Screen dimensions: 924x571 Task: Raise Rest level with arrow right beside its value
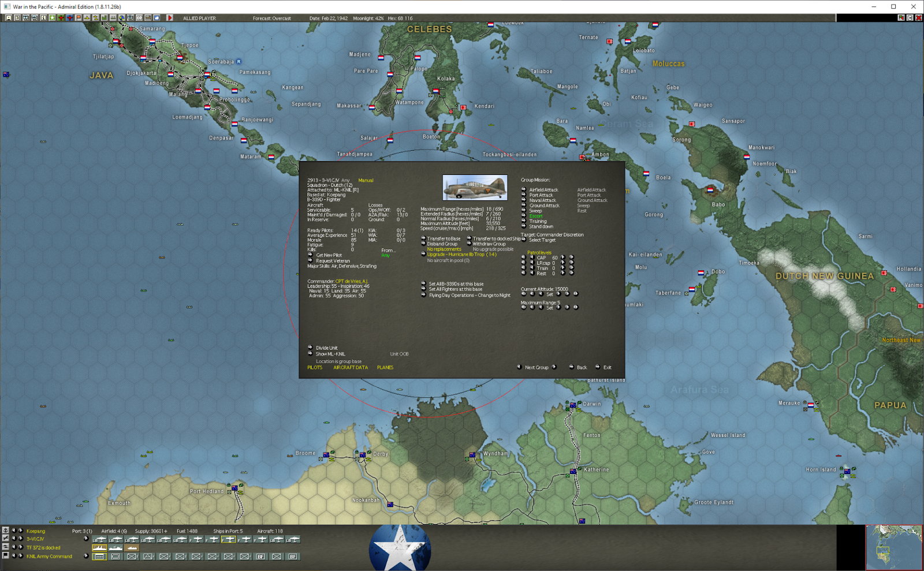563,273
